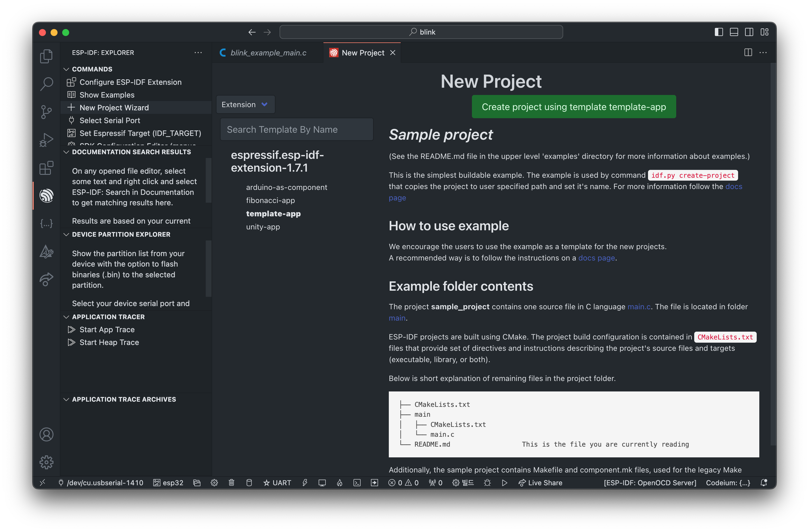Click the build cylinder icon in status bar
Screen dimensions: 809x532
tap(249, 483)
